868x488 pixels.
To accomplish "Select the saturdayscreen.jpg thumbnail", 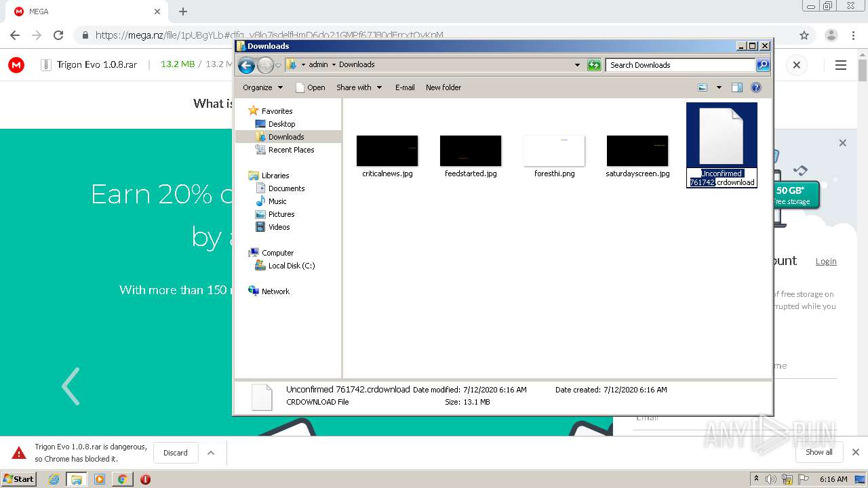I will [637, 150].
